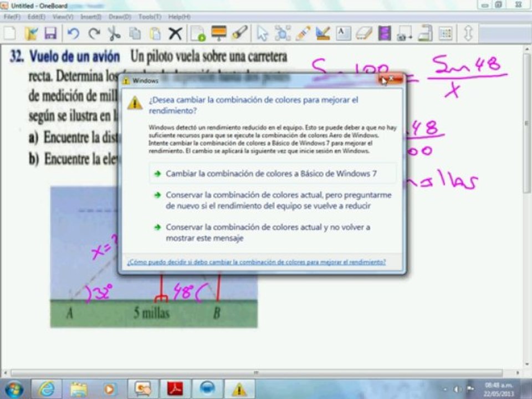Redo the last action
Image resolution: width=532 pixels, height=399 pixels.
pyautogui.click(x=94, y=34)
